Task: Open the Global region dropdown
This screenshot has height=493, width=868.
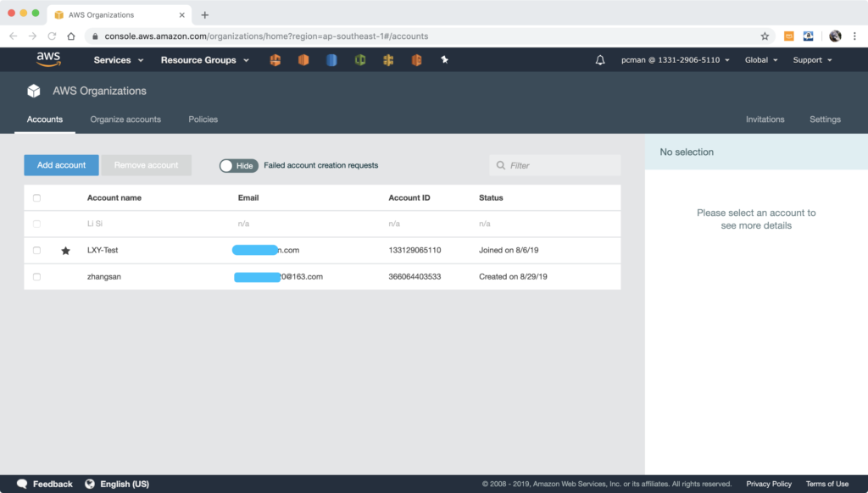Action: (x=761, y=60)
